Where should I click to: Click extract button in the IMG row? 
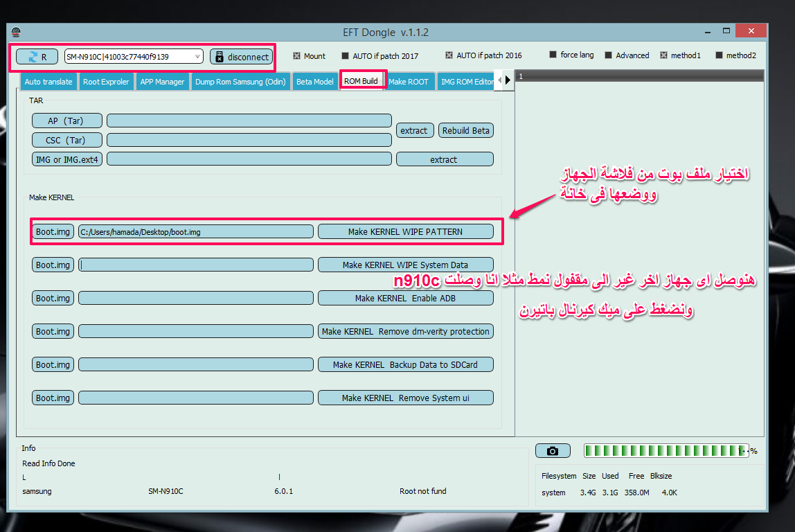coord(445,159)
